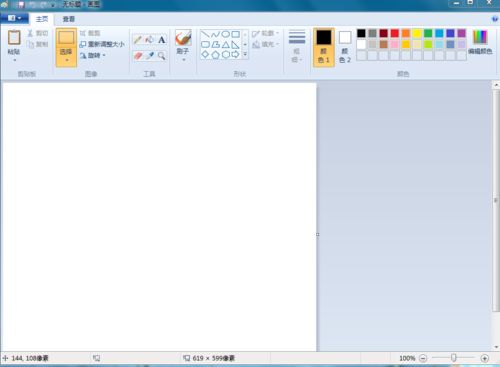Screen dimensions: 500x367
Task: Click the 100% zoom level text
Action: pos(407,358)
